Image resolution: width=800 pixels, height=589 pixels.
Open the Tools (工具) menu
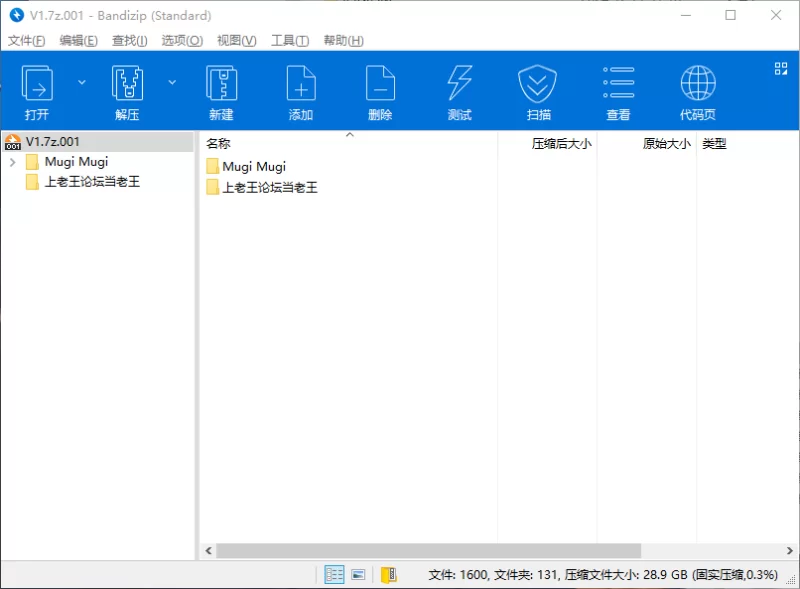click(x=290, y=40)
